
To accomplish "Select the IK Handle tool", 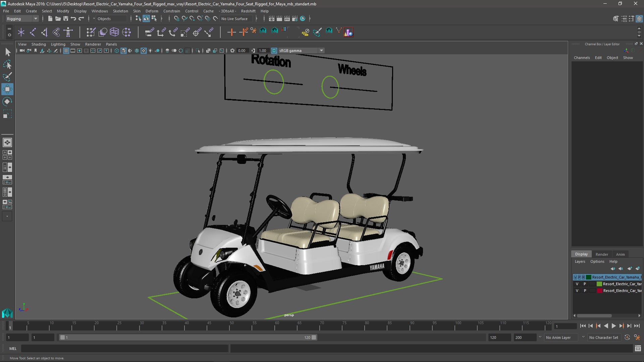I will tap(45, 32).
